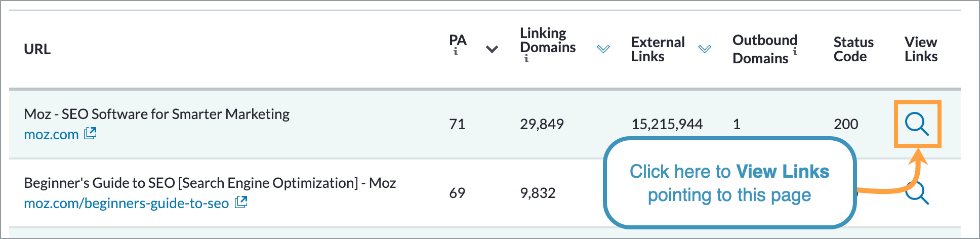Screen dimensions: 980x239
Task: Open external link icon beside beginners-guide-to-seo URL
Action: point(241,203)
